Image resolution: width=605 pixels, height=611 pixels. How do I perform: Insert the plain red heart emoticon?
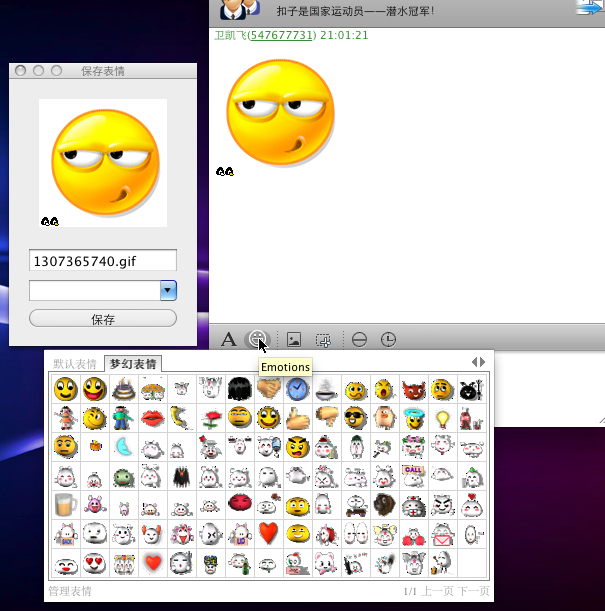coord(268,533)
